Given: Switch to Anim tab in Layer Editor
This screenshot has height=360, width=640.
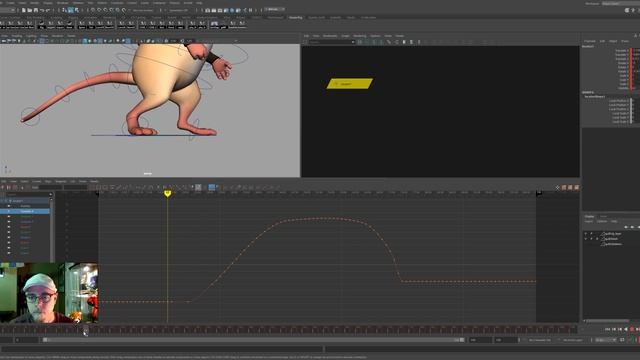Looking at the screenshot, I should pyautogui.click(x=603, y=216).
